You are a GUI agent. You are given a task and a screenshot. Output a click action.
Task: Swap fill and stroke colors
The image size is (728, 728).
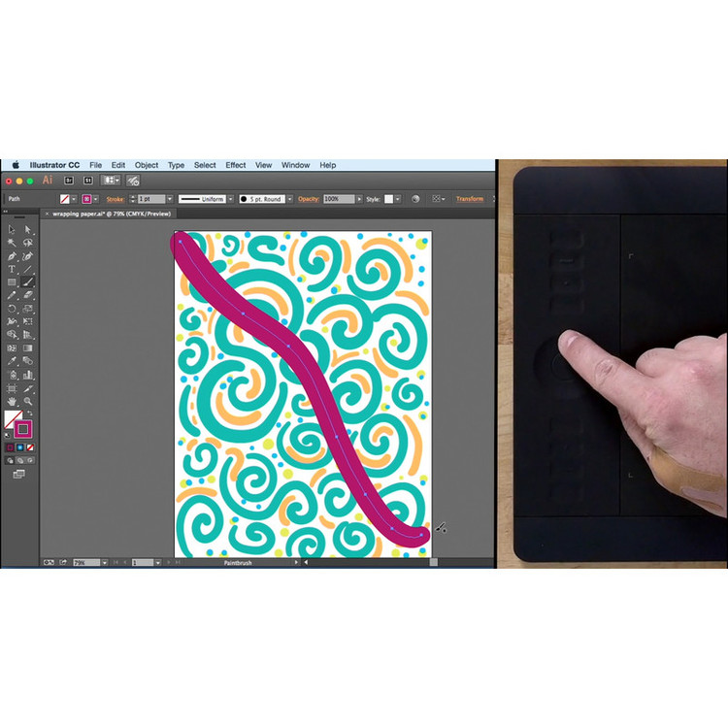29,414
